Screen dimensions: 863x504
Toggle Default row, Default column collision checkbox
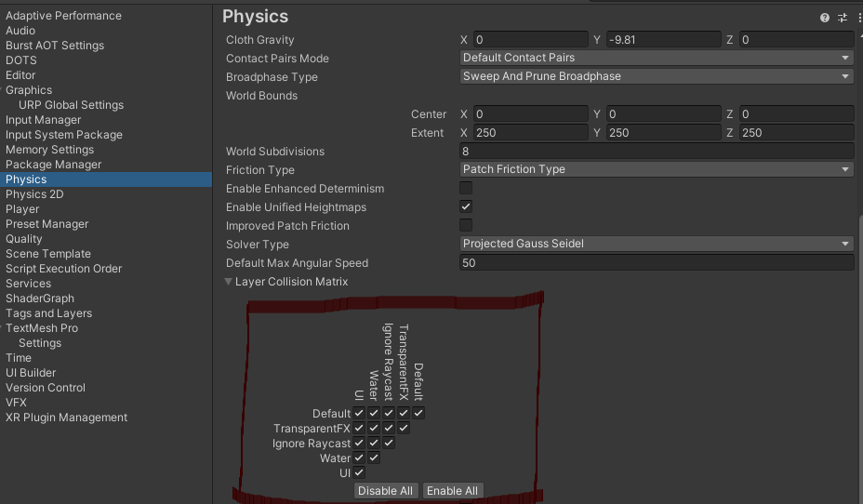tap(418, 413)
